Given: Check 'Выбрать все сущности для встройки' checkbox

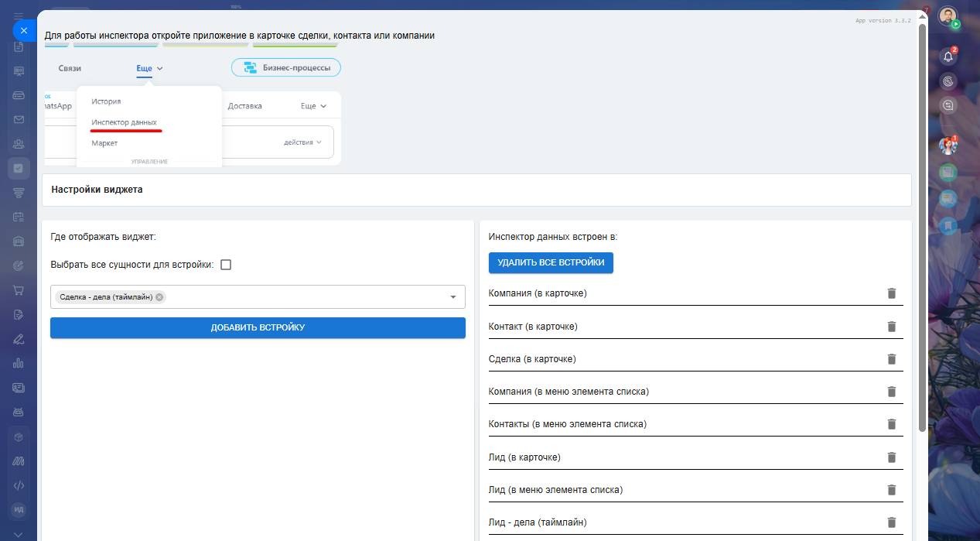Looking at the screenshot, I should 226,265.
